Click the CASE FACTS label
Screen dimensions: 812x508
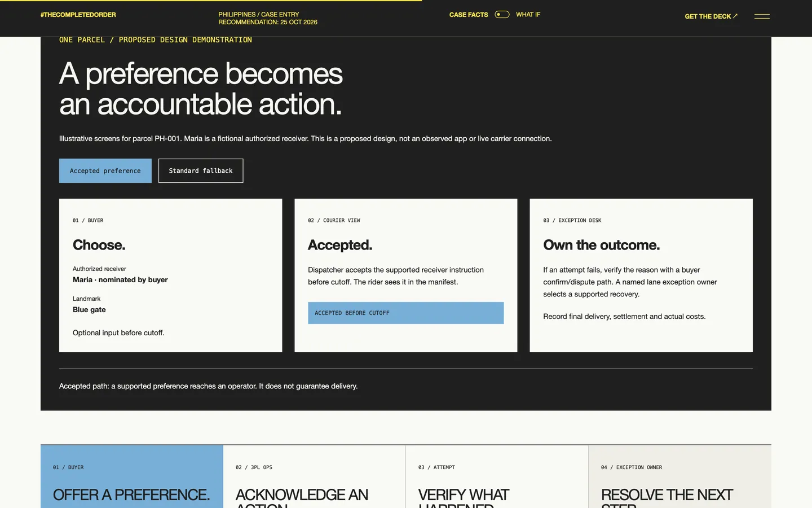pyautogui.click(x=469, y=15)
